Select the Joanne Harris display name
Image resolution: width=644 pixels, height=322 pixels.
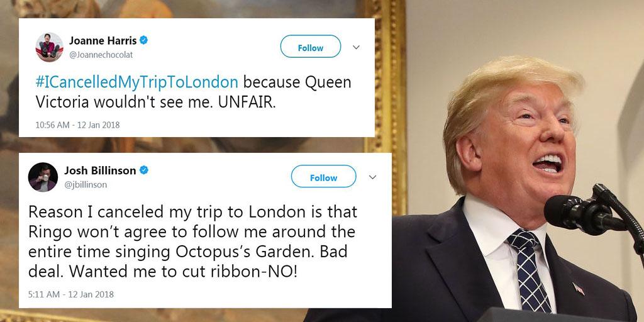tap(103, 40)
